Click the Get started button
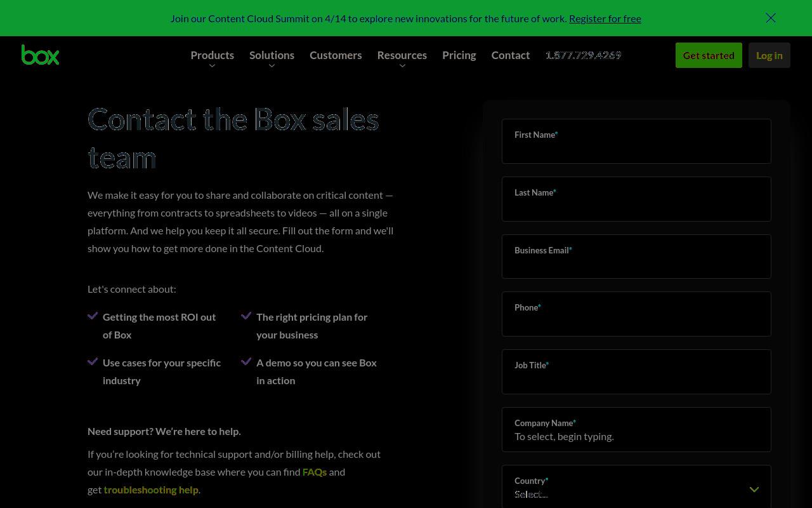 [x=709, y=55]
